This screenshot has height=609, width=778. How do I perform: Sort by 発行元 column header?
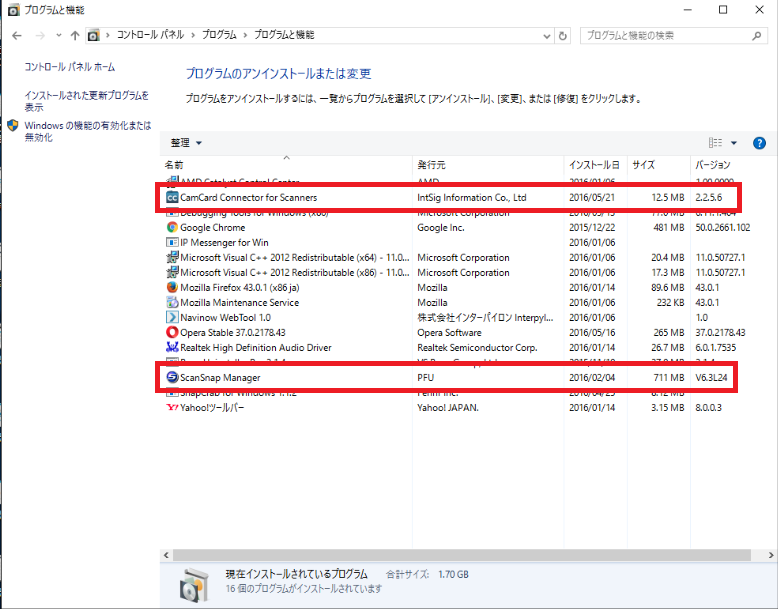488,165
